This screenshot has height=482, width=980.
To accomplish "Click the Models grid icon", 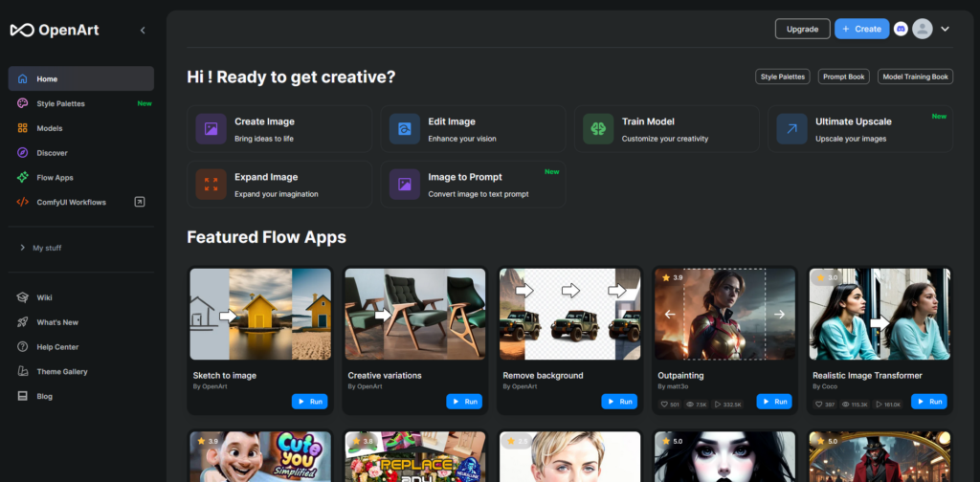I will click(x=23, y=128).
